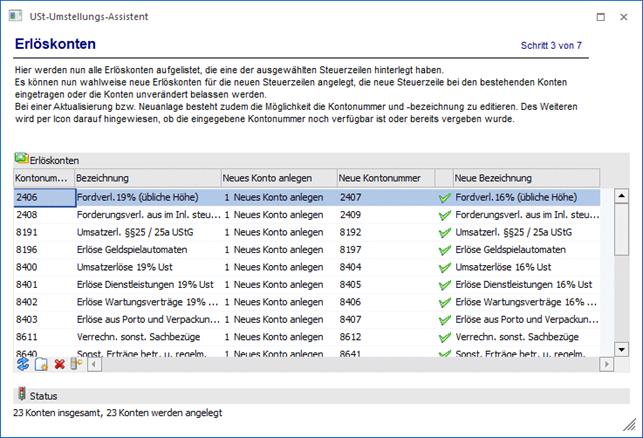Click the new document icon in table toolbar

coord(41,364)
